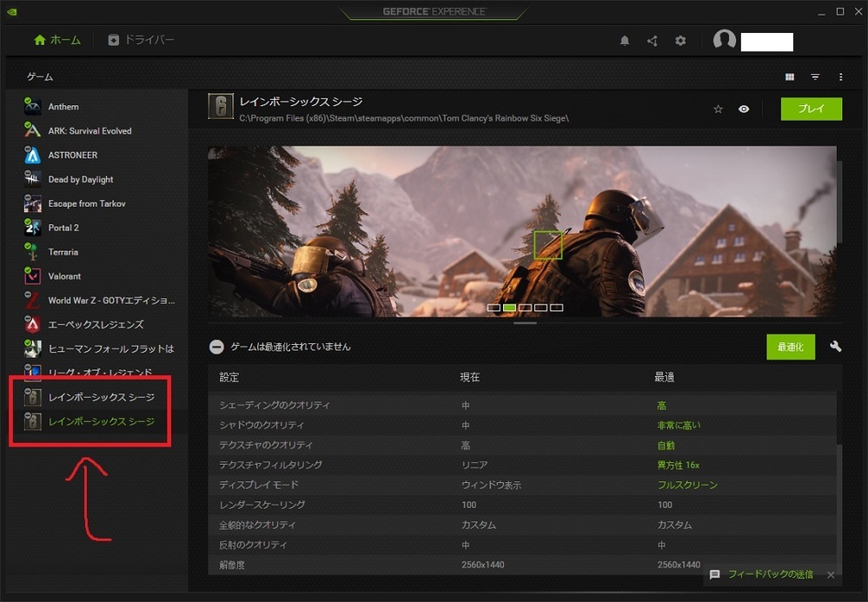Hide the game using the eye icon

pos(744,109)
